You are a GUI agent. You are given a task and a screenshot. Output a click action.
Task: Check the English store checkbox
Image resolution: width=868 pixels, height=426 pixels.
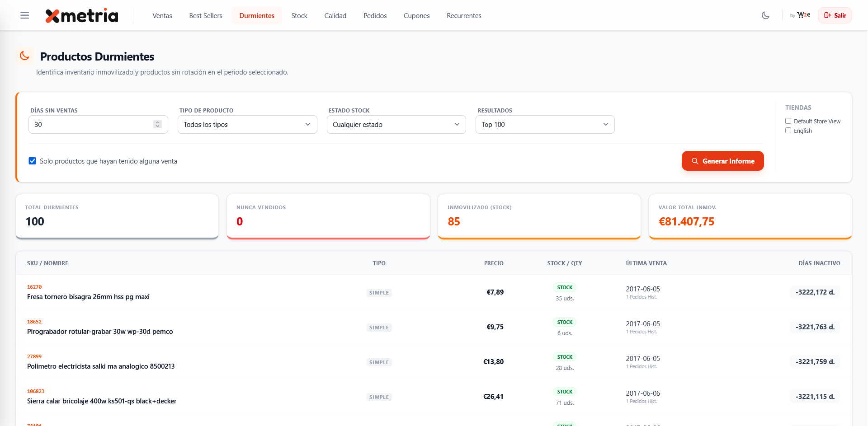tap(788, 131)
